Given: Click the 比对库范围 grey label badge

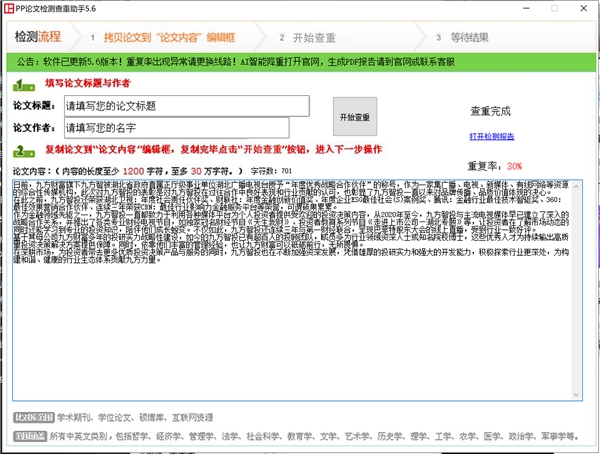Looking at the screenshot, I should 34,417.
